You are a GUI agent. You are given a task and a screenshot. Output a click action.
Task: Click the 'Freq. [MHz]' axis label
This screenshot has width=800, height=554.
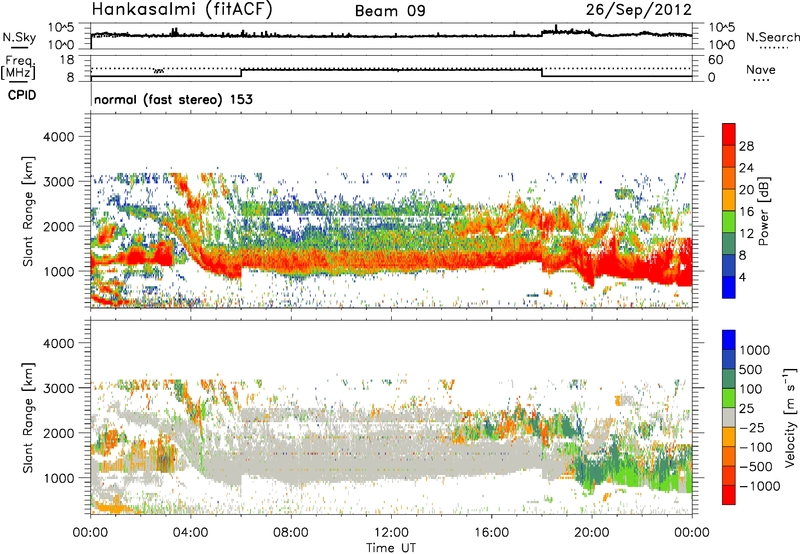18,67
